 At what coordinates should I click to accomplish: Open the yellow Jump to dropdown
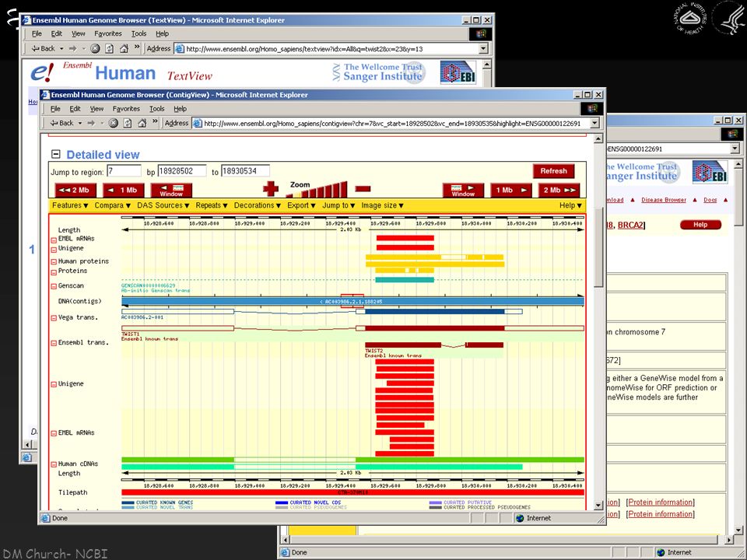338,205
